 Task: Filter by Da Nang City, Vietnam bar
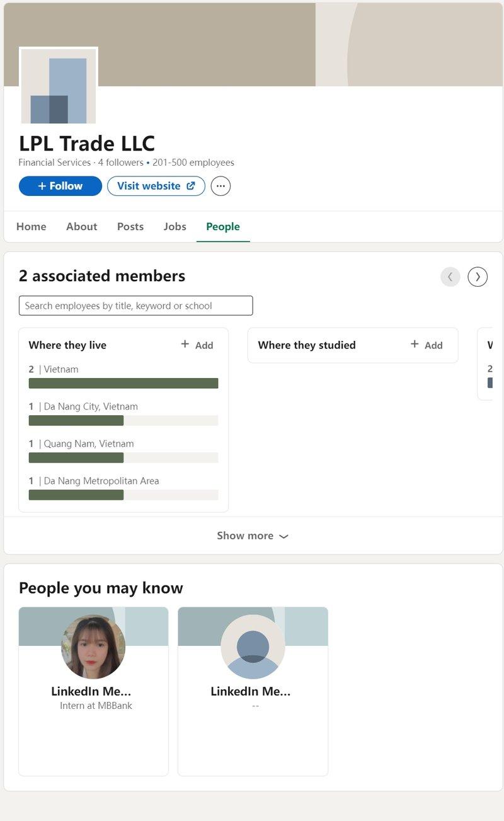click(123, 420)
